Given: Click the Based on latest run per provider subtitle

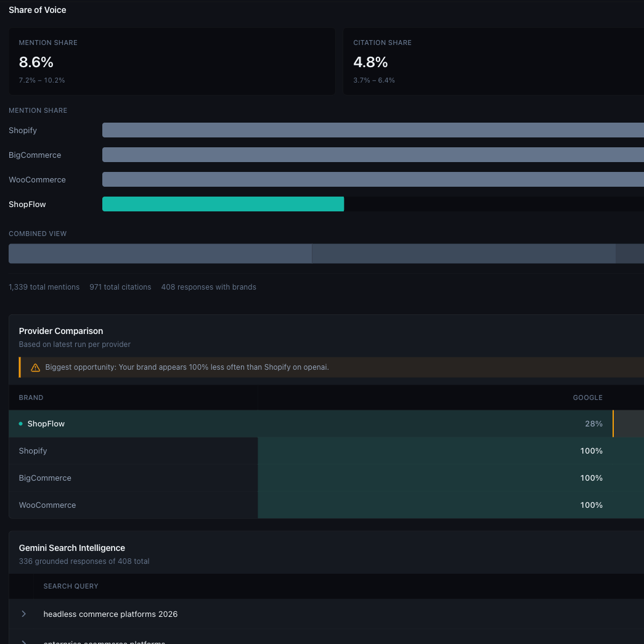Looking at the screenshot, I should 75,344.
